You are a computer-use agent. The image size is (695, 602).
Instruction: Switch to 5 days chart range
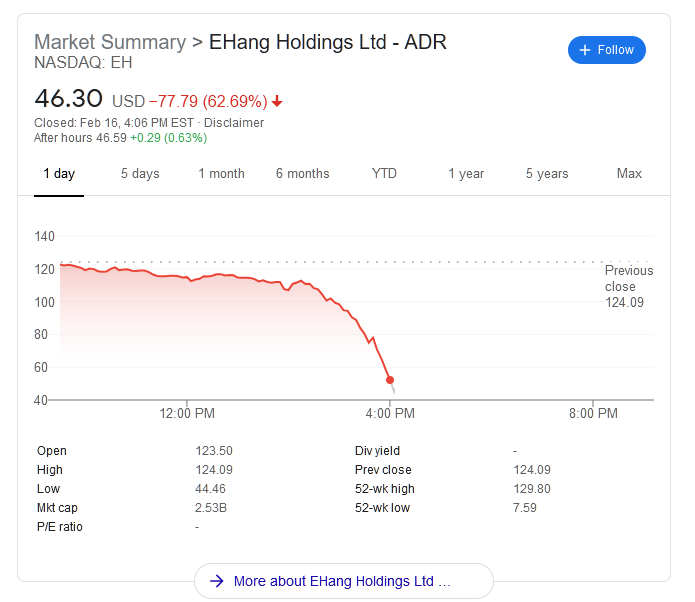click(x=140, y=174)
